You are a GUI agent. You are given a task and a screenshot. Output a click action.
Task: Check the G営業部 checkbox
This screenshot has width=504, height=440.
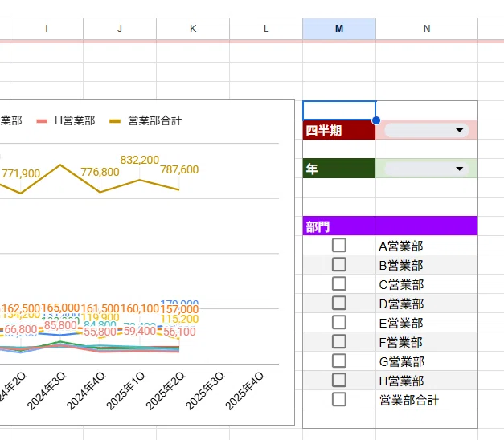339,361
